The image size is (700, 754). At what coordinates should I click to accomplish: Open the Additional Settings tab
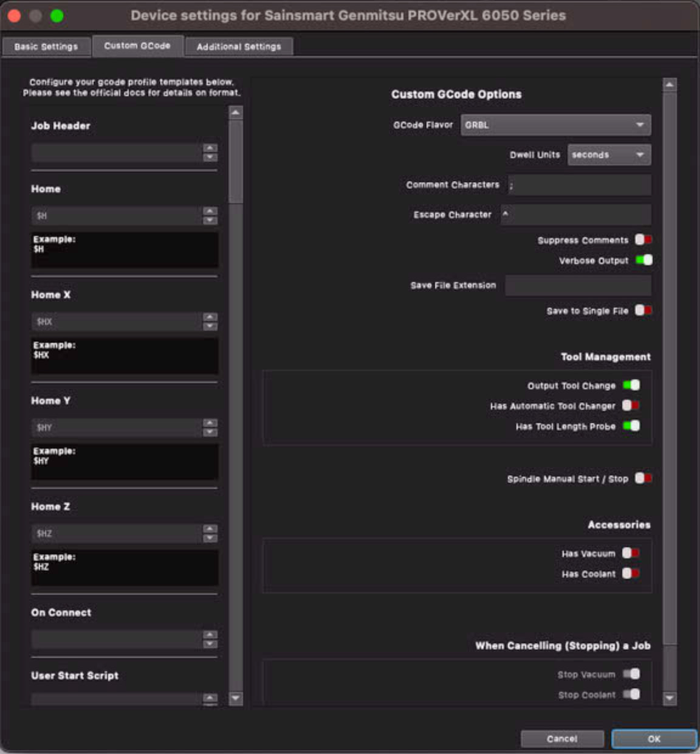[x=239, y=46]
